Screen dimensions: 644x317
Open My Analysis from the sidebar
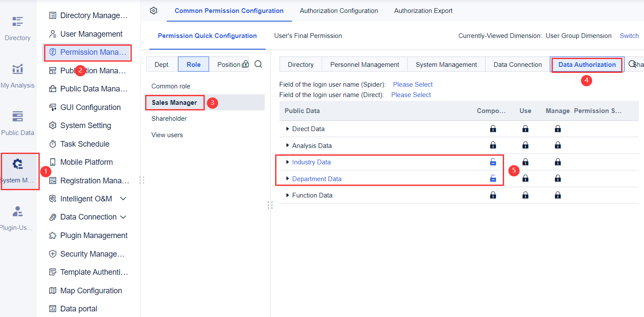[x=17, y=73]
